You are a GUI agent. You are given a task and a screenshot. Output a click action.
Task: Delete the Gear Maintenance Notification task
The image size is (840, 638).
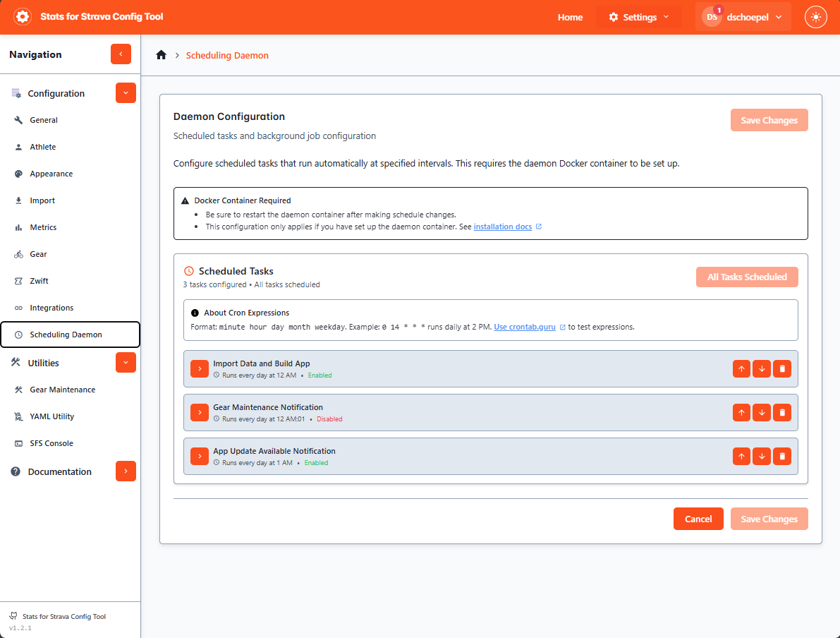[x=782, y=412]
